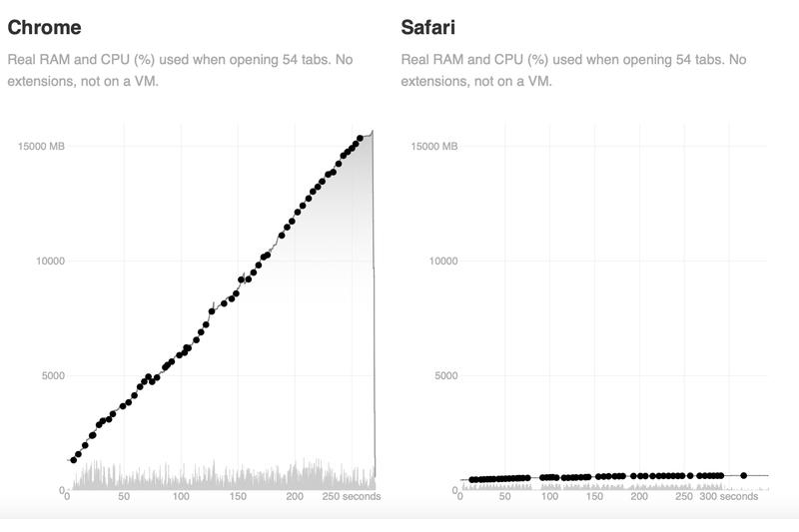Click the 10000 y-axis label on Chrome chart
Screen dimensions: 799x532
click(47, 261)
